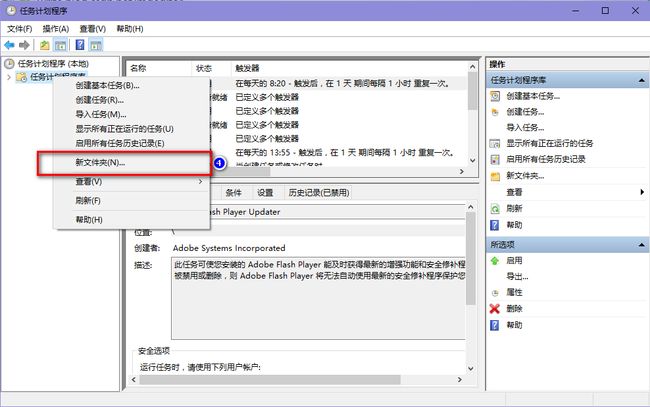Viewport: 650px width, 407px height.
Task: Click the details pane scroll up arrow
Action: 471,206
